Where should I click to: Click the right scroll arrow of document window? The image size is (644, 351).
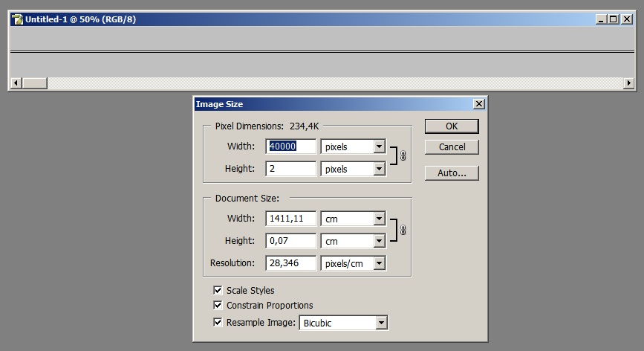pos(629,83)
